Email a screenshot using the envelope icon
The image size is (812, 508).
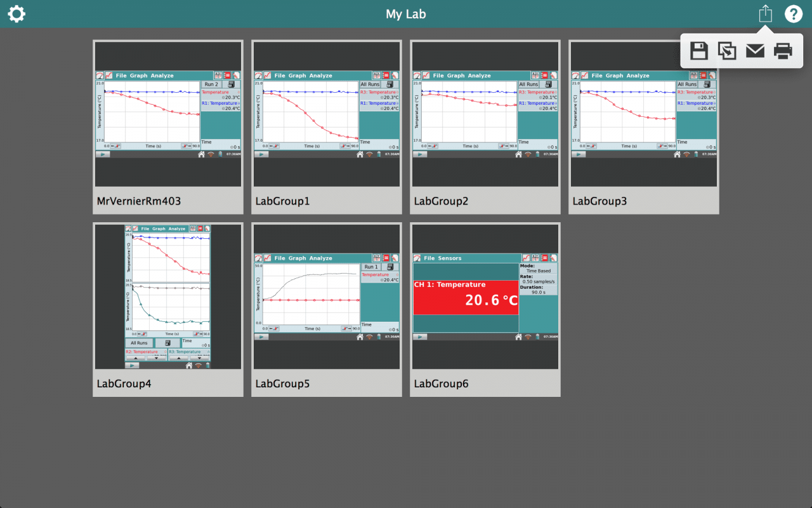point(755,51)
